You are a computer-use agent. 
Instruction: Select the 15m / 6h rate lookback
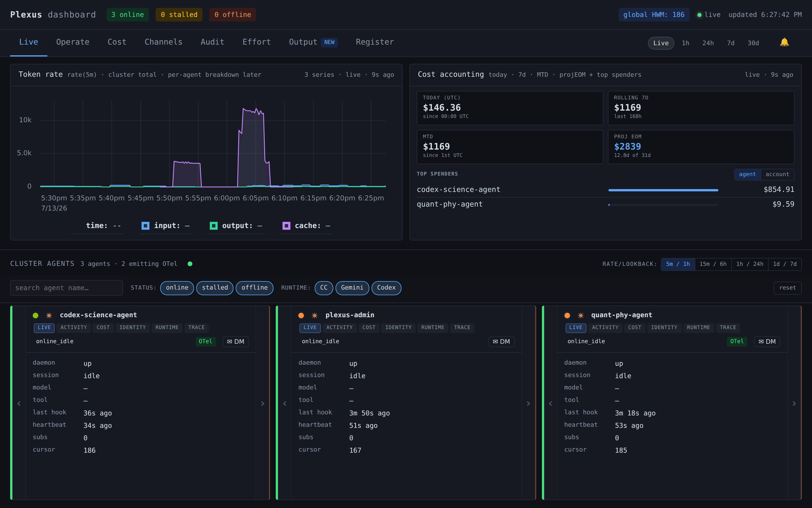pos(713,264)
